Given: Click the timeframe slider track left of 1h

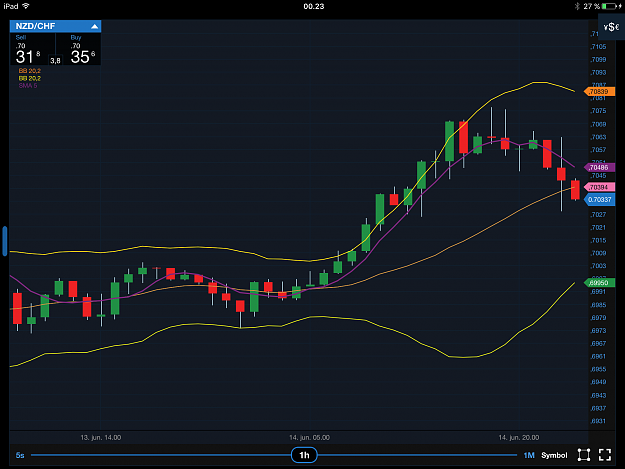Looking at the screenshot, I should 161,455.
